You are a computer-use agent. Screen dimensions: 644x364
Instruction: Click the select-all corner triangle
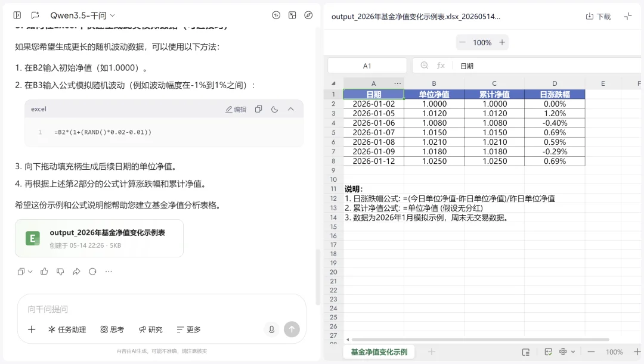pos(333,83)
